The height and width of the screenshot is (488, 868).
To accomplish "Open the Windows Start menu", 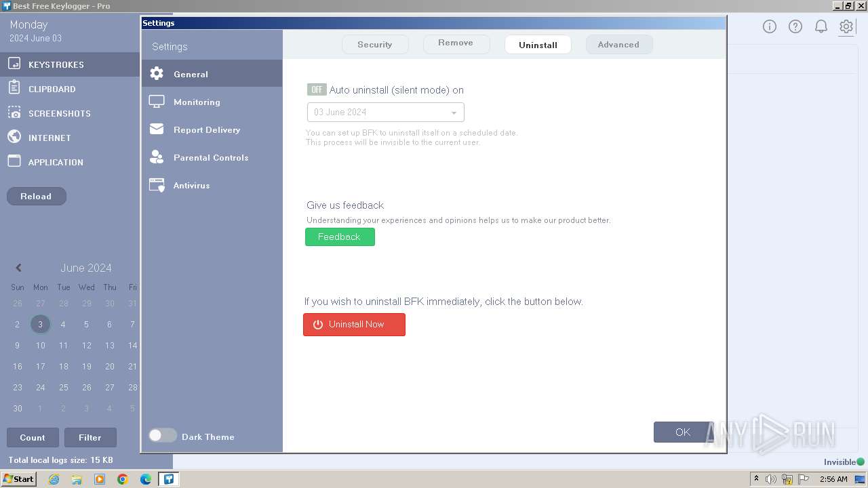I will [x=19, y=479].
